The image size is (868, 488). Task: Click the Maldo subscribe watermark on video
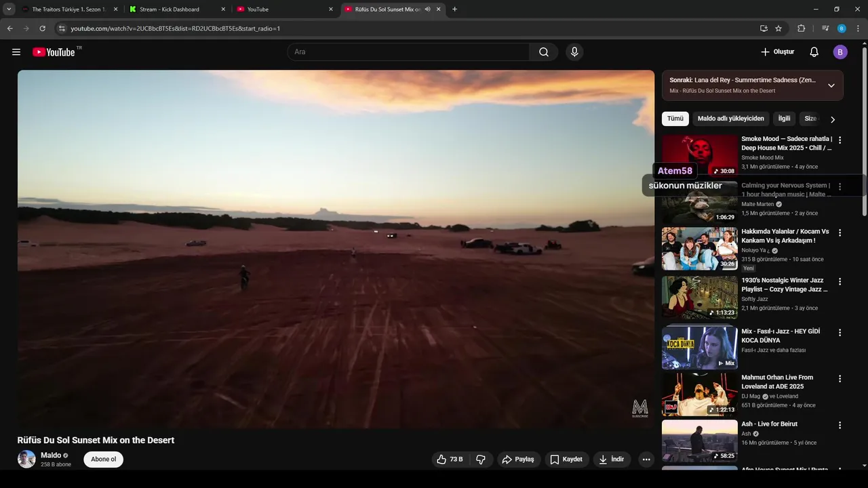(x=640, y=408)
